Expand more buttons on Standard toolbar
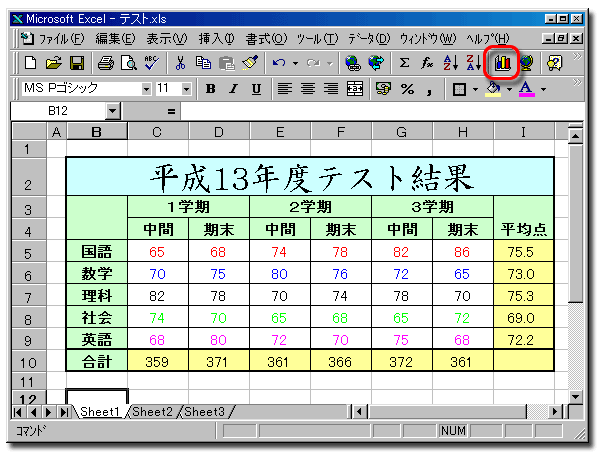This screenshot has height=456, width=600. point(577,57)
